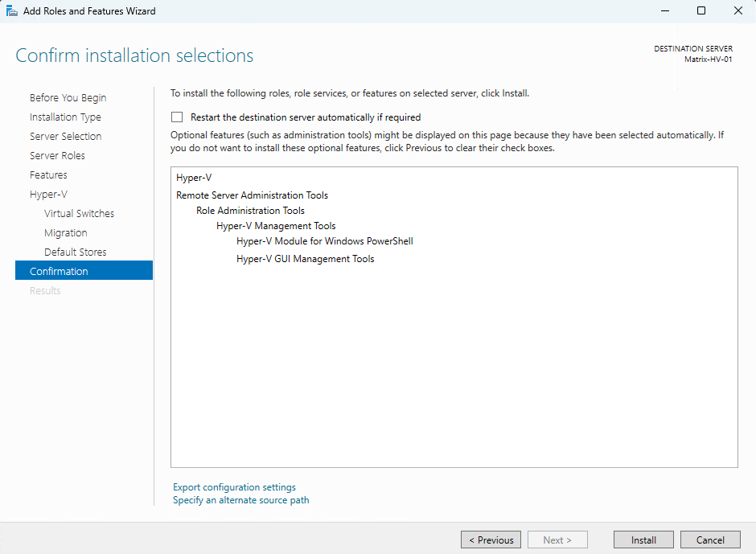Image resolution: width=756 pixels, height=554 pixels.
Task: Jump to Server Selection page
Action: pos(66,137)
